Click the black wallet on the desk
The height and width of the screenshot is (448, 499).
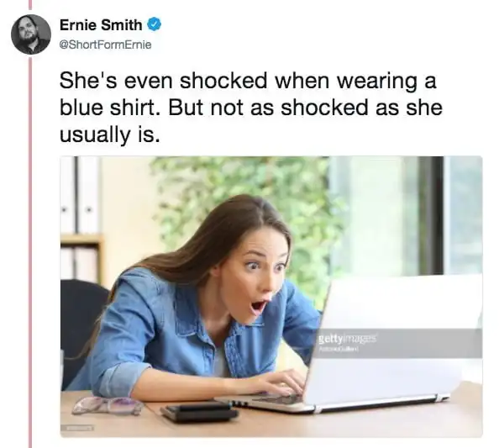199,413
